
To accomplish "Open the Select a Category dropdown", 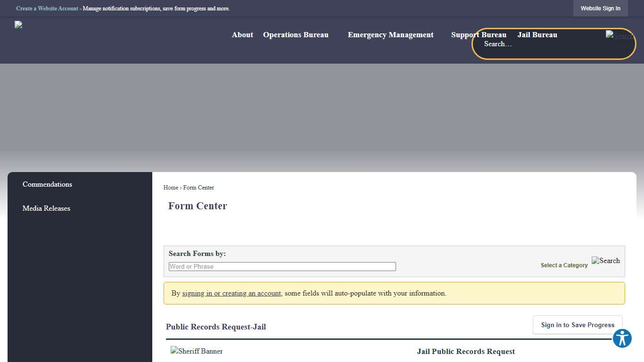I will coord(564,265).
